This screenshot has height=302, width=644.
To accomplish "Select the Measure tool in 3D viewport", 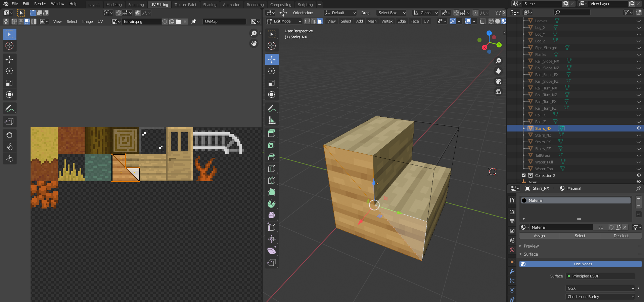I will pos(272,120).
